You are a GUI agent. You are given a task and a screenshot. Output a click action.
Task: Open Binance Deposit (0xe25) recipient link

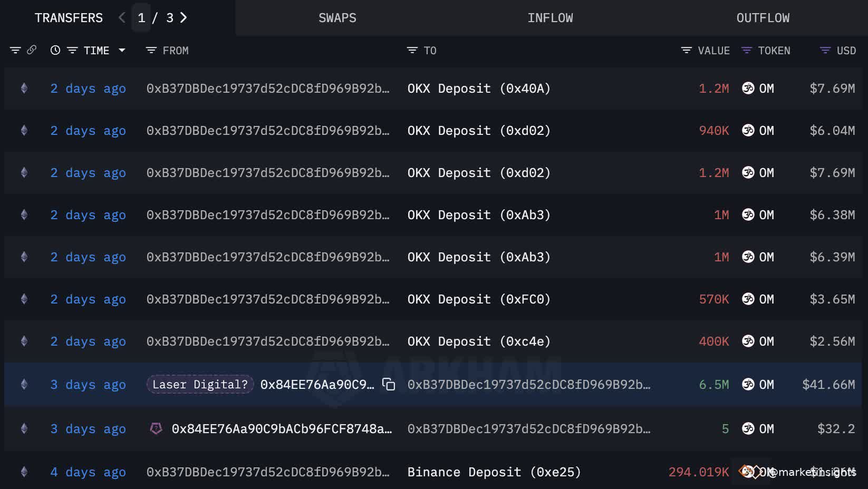click(494, 472)
